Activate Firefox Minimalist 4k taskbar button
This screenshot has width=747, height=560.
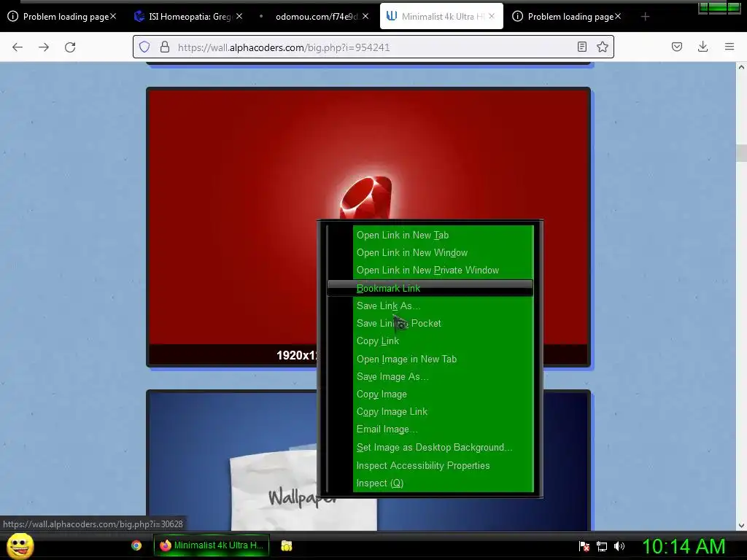pos(212,545)
